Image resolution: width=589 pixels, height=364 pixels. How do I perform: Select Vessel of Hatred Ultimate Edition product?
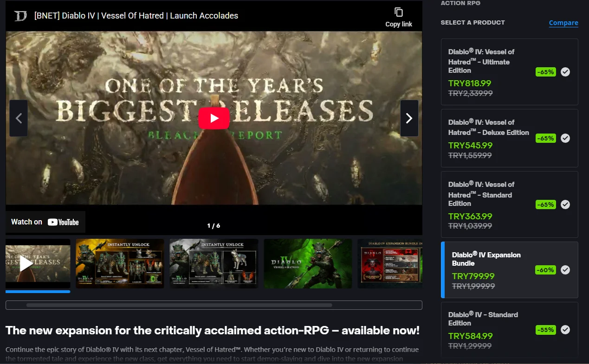509,72
